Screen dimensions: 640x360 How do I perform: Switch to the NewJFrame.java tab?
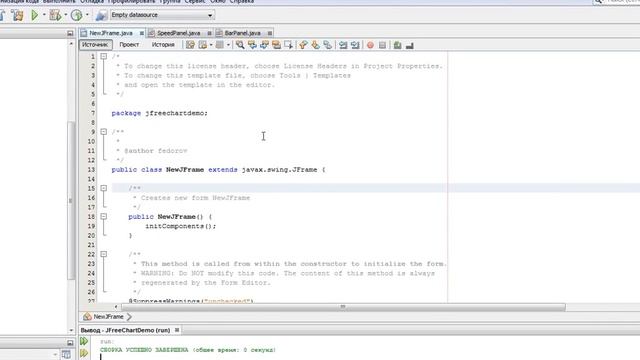(111, 33)
